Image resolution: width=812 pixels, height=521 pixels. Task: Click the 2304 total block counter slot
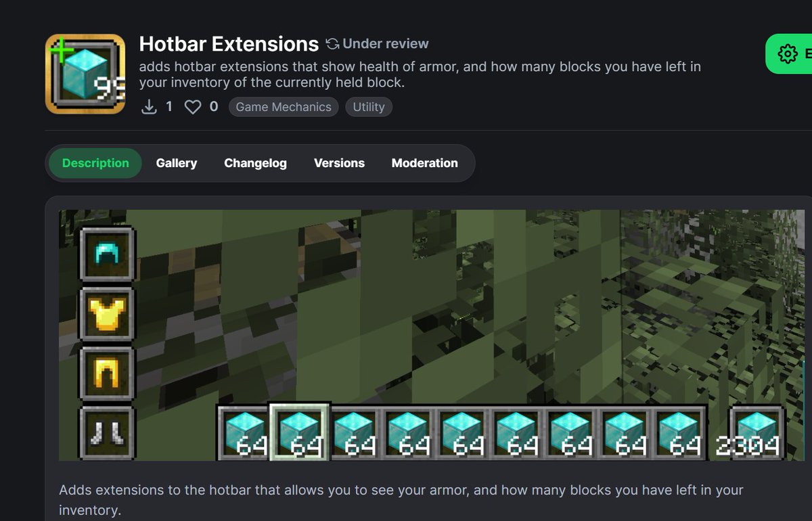[x=755, y=433]
